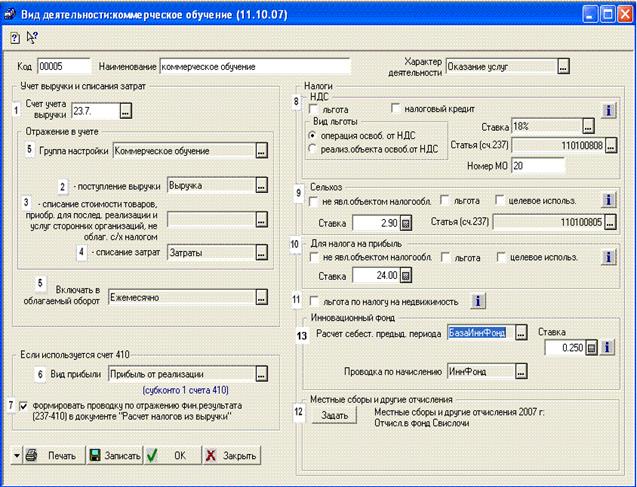Open Расчет себест. предыд. периода selector
637x487 pixels.
coord(521,333)
